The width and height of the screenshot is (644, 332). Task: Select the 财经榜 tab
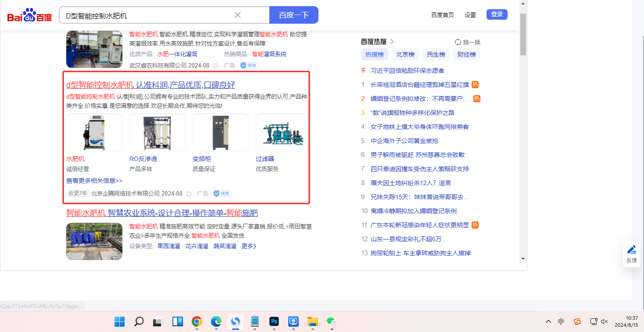(466, 54)
